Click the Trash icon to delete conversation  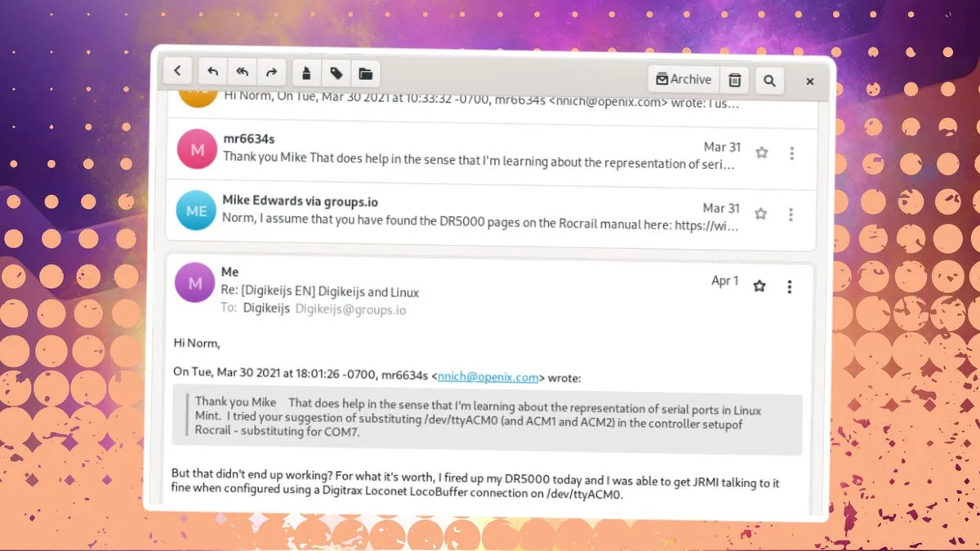point(734,79)
